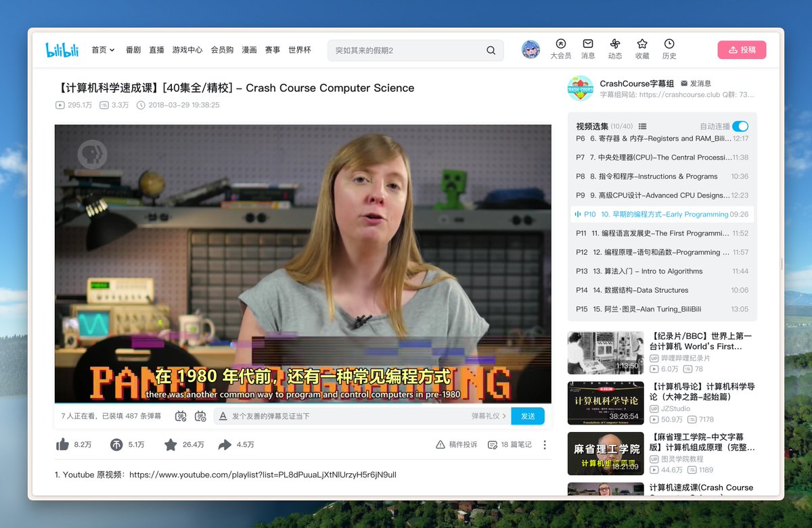Switch playlist view with list icon
Image resolution: width=812 pixels, height=528 pixels.
(x=642, y=126)
